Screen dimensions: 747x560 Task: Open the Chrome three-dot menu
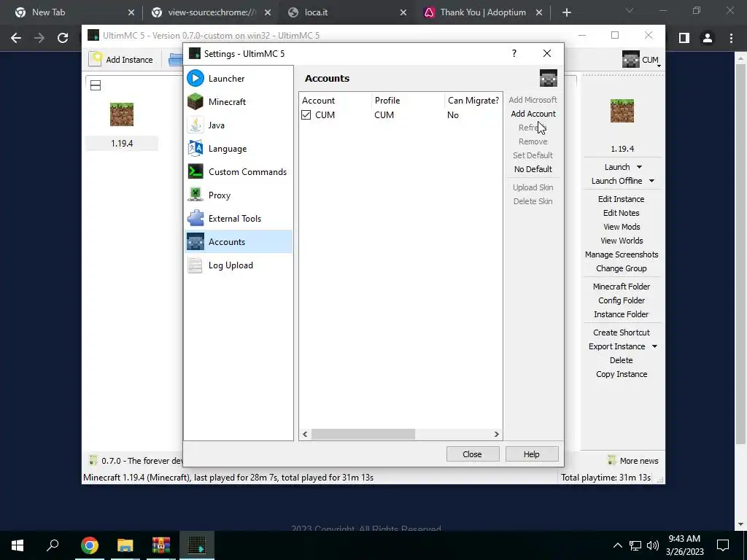coord(731,38)
